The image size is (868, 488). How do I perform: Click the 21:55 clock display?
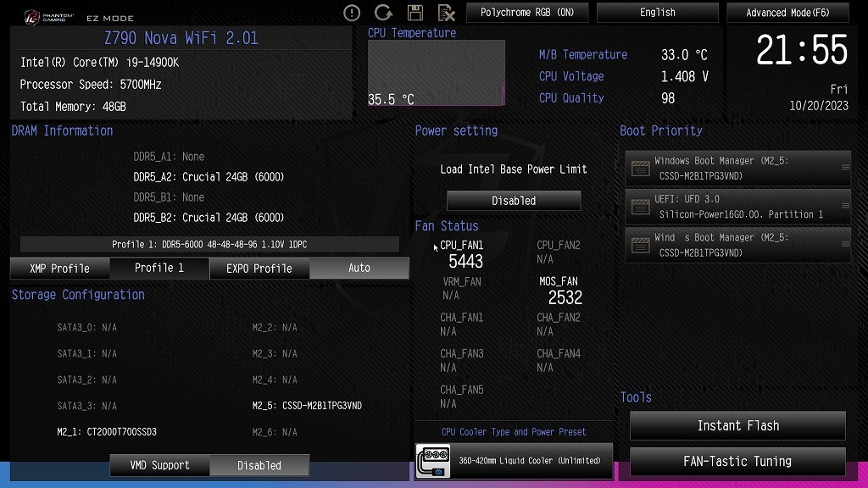coord(802,50)
